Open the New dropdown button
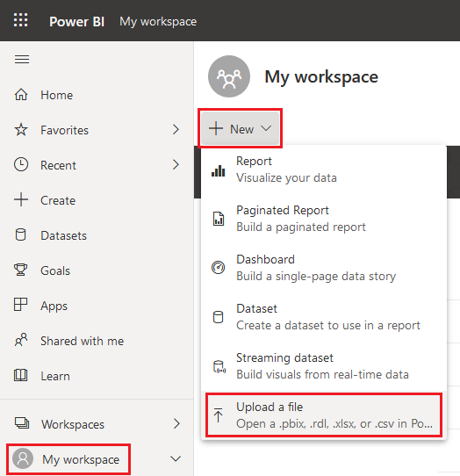Image resolution: width=460 pixels, height=476 pixels. (240, 128)
